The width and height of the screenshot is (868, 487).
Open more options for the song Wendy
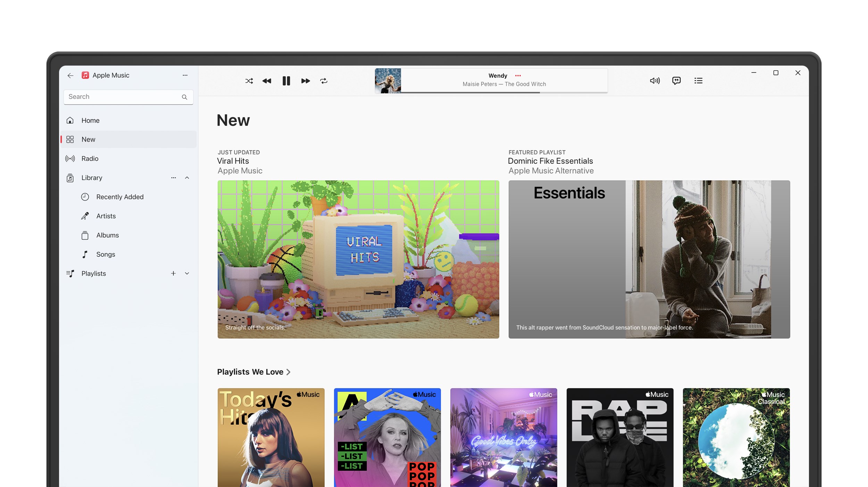point(518,76)
